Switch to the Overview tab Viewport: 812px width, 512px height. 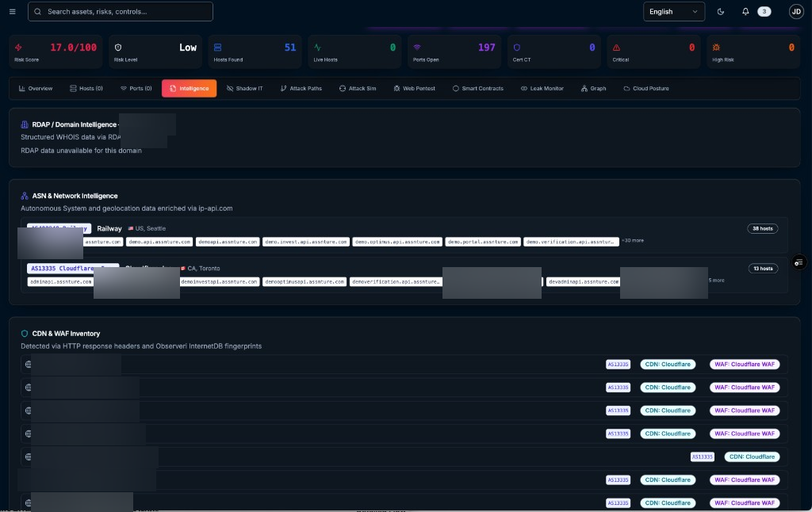click(x=36, y=89)
